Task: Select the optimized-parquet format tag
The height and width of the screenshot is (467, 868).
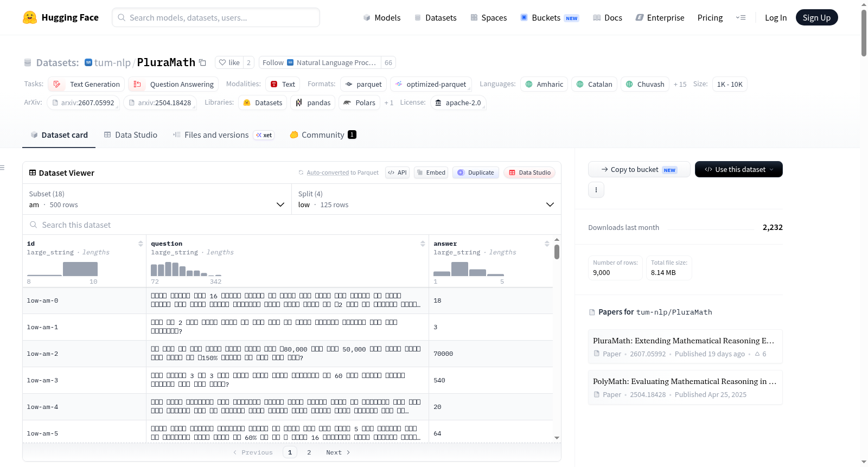Action: (431, 84)
